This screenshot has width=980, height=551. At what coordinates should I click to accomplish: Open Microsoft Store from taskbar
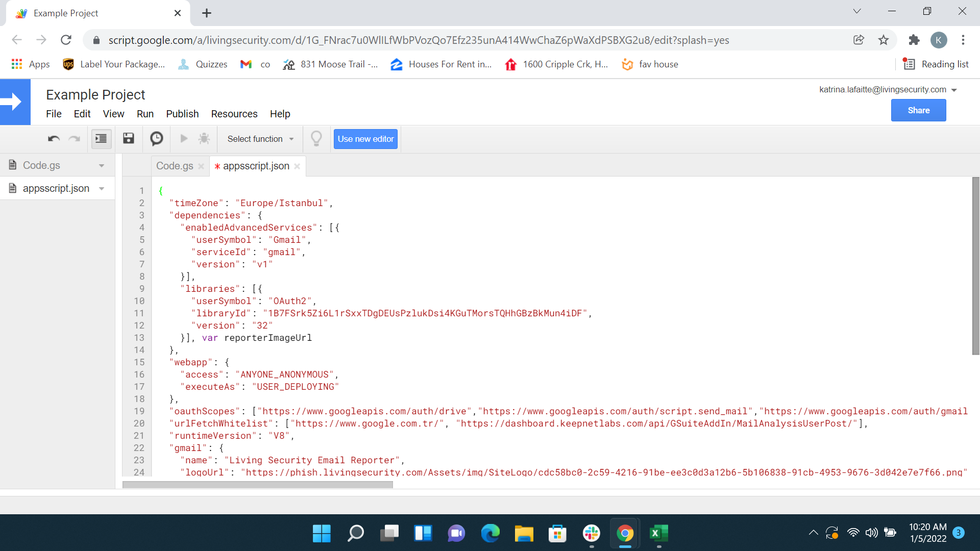558,534
